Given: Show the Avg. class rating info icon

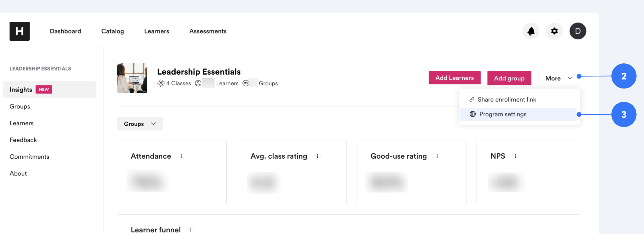Looking at the screenshot, I should click(317, 156).
